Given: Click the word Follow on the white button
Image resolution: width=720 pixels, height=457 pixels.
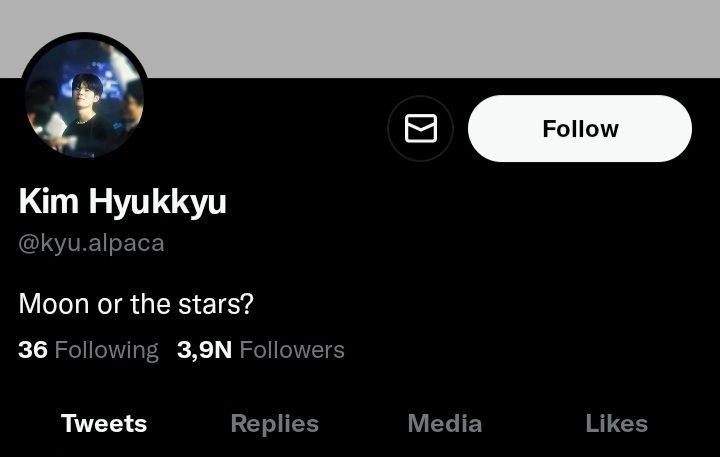Looking at the screenshot, I should [580, 129].
